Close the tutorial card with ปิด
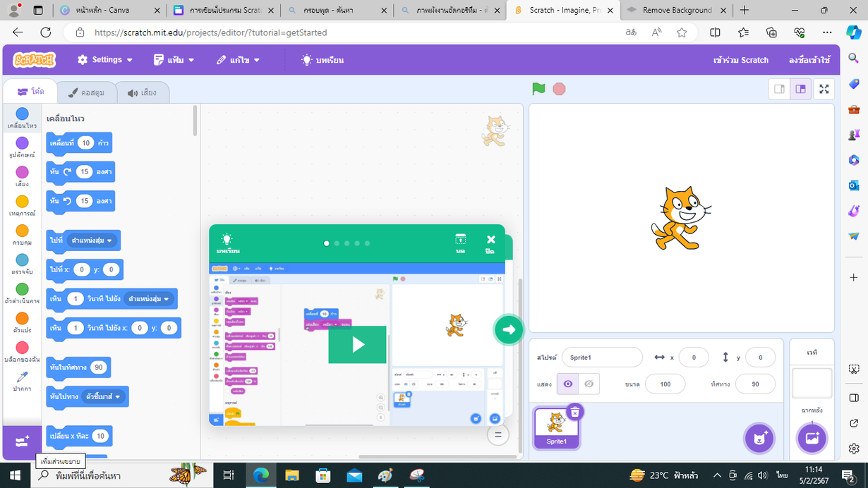868x488 pixels. tap(490, 243)
